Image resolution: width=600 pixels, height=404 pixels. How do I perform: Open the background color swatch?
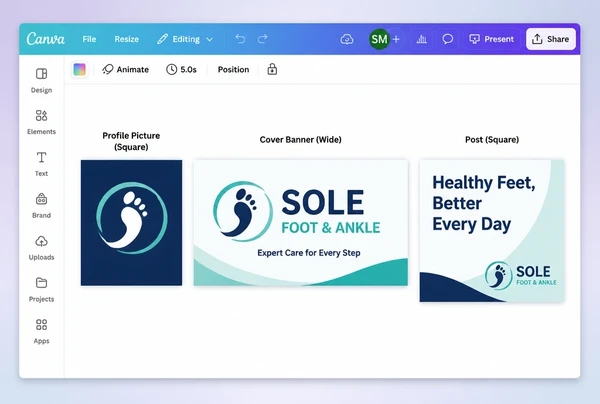pyautogui.click(x=80, y=70)
